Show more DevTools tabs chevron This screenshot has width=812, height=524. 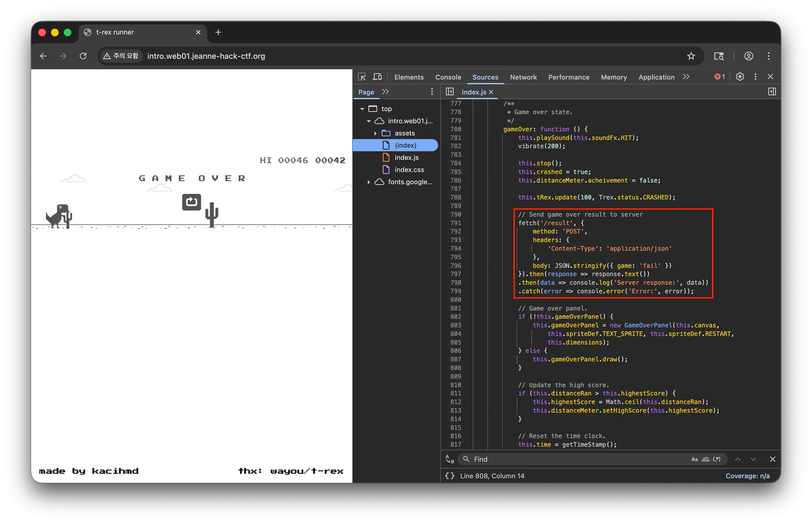(x=686, y=77)
